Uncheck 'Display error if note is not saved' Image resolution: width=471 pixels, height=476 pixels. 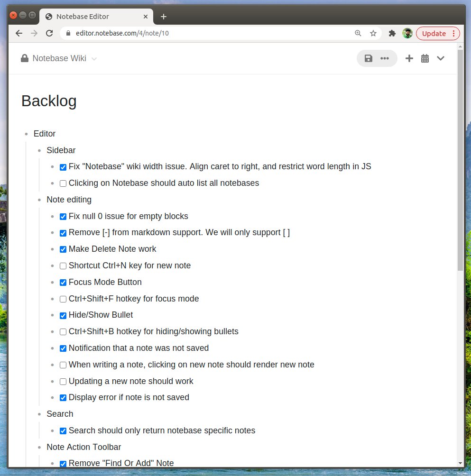[63, 398]
